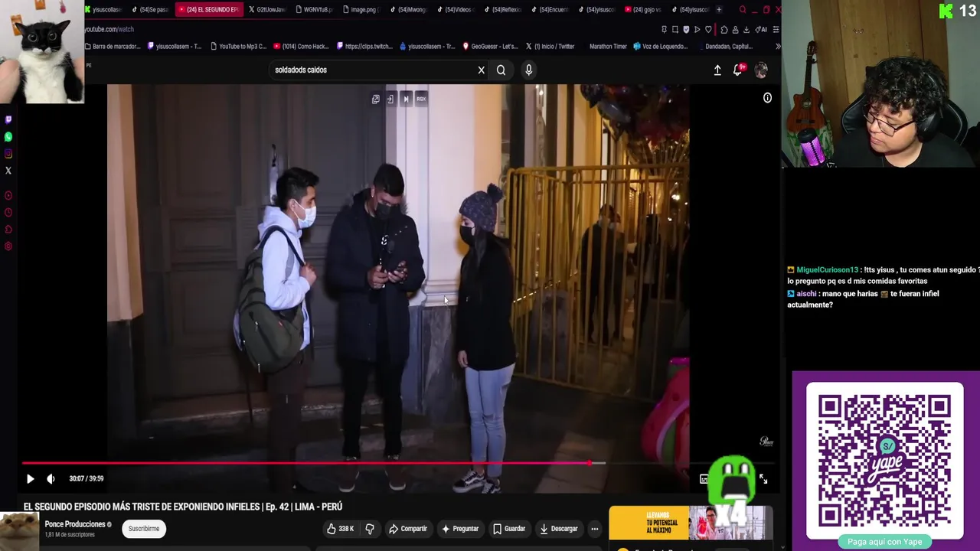Open 'https://clips.twitch...' bookmark
980x551 pixels.
click(x=363, y=47)
